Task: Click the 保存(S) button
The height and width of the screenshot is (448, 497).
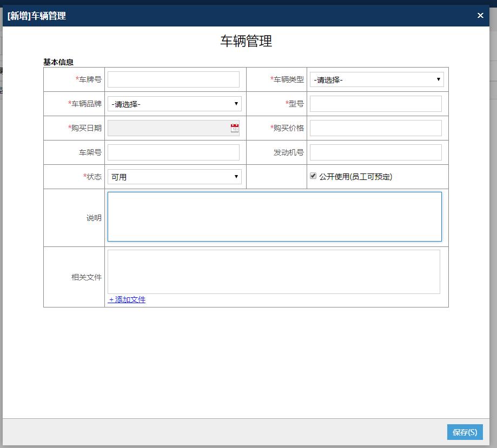Action: pyautogui.click(x=465, y=432)
